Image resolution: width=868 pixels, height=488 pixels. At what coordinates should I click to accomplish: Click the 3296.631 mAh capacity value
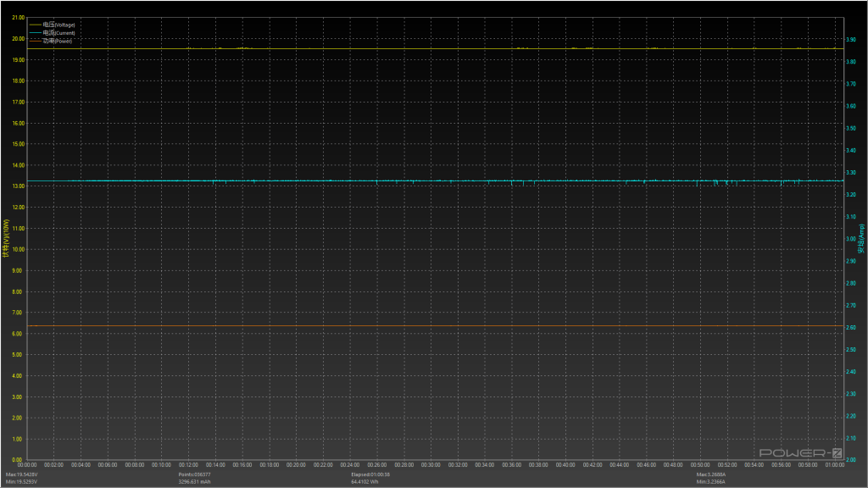click(194, 482)
